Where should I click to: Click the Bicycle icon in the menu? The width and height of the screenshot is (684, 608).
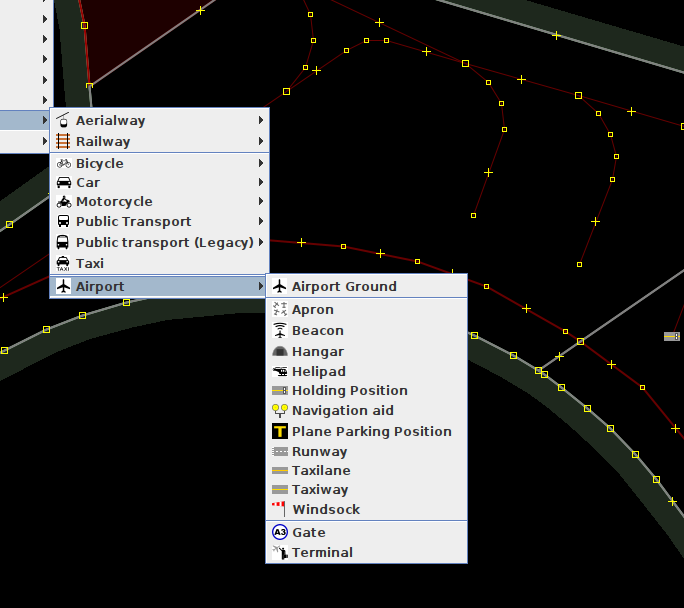(x=64, y=164)
